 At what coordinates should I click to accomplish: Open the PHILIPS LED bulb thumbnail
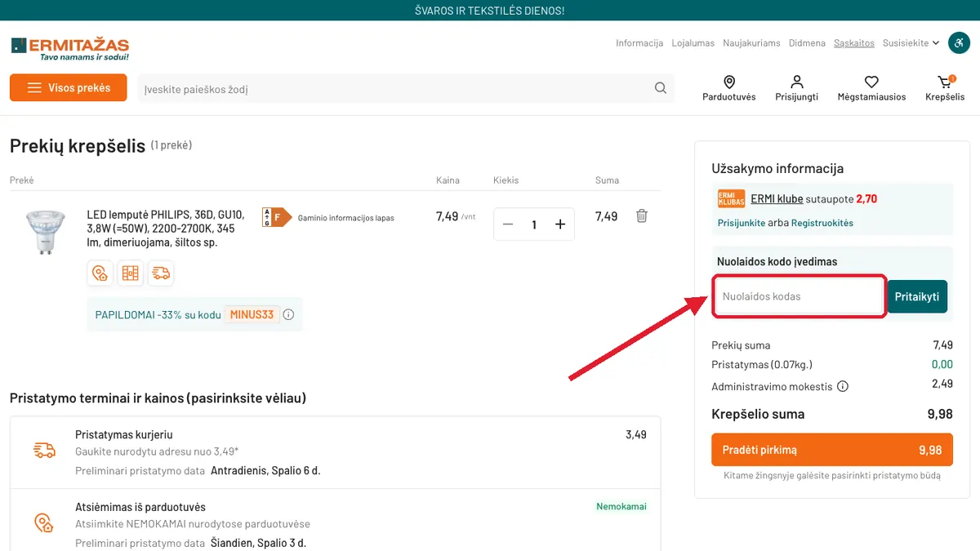[46, 232]
